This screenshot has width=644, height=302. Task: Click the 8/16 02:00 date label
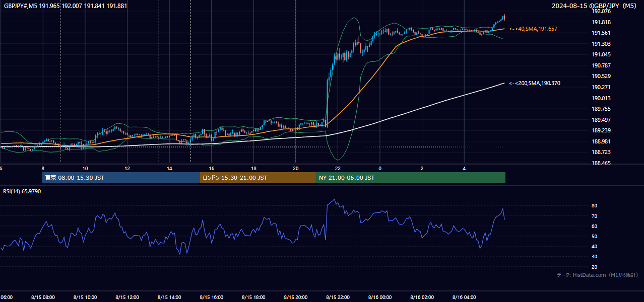[x=422, y=297]
